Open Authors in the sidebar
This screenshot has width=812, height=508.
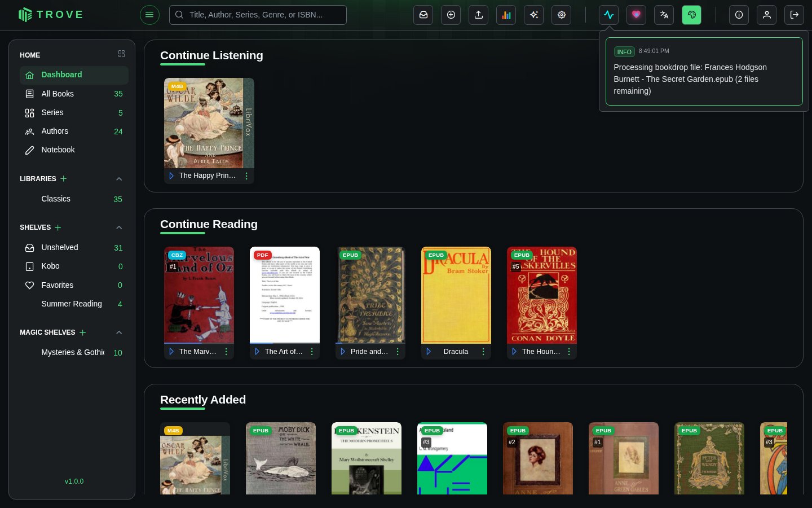(74, 132)
